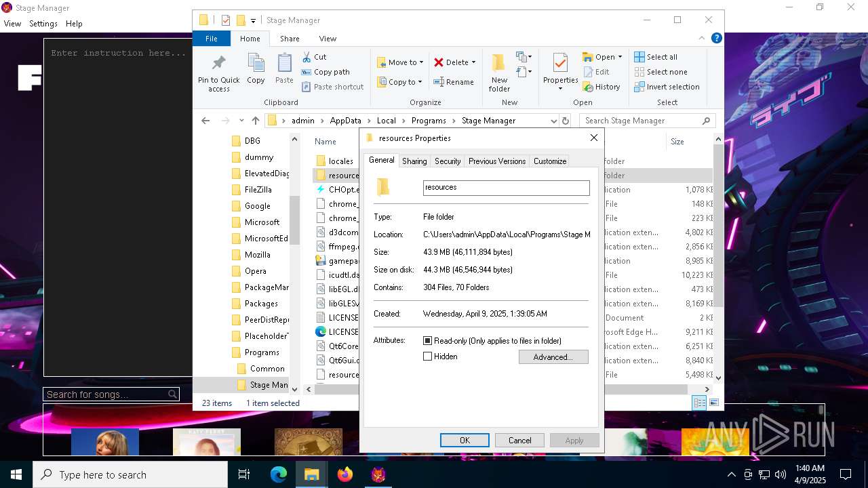
Task: Click the instruction text area in Stage Manager
Action: pyautogui.click(x=118, y=207)
